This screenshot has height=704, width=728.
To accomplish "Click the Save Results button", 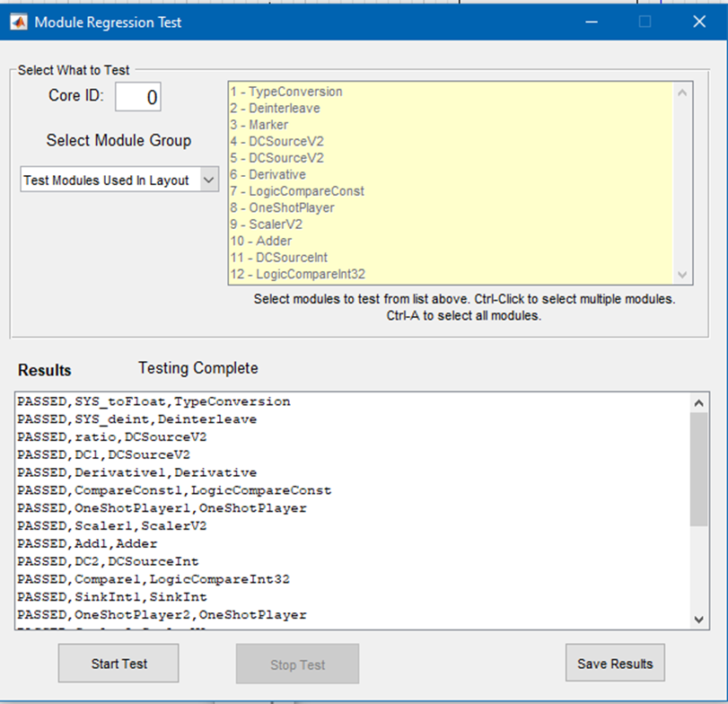I will click(615, 664).
